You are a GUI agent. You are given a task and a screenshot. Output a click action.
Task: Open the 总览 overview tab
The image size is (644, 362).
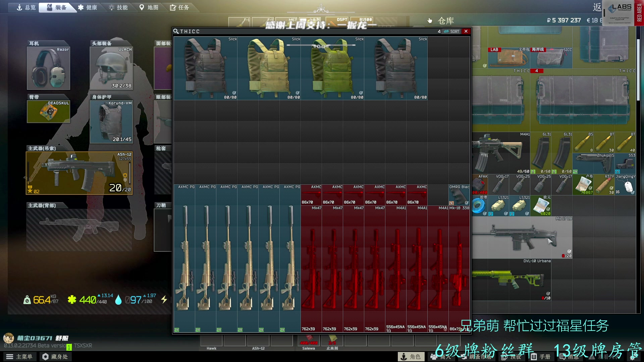pyautogui.click(x=26, y=7)
